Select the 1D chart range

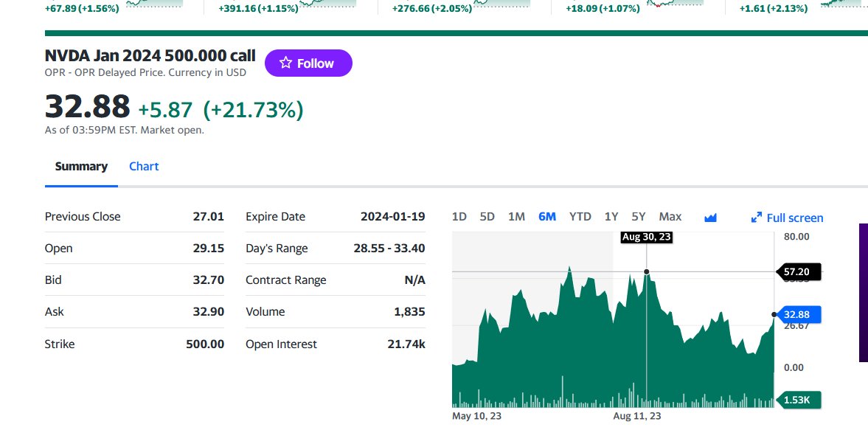point(459,217)
